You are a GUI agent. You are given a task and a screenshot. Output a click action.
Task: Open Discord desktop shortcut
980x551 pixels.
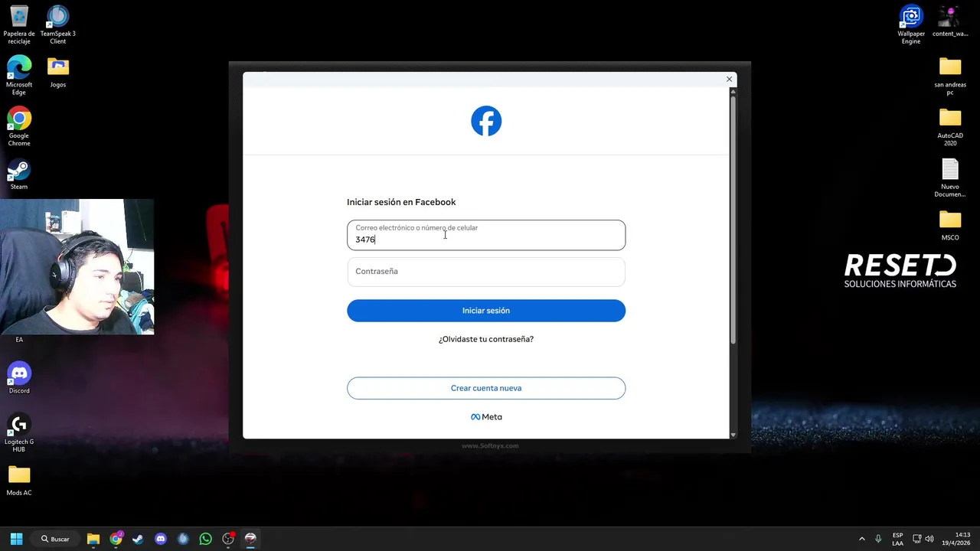[x=19, y=378]
